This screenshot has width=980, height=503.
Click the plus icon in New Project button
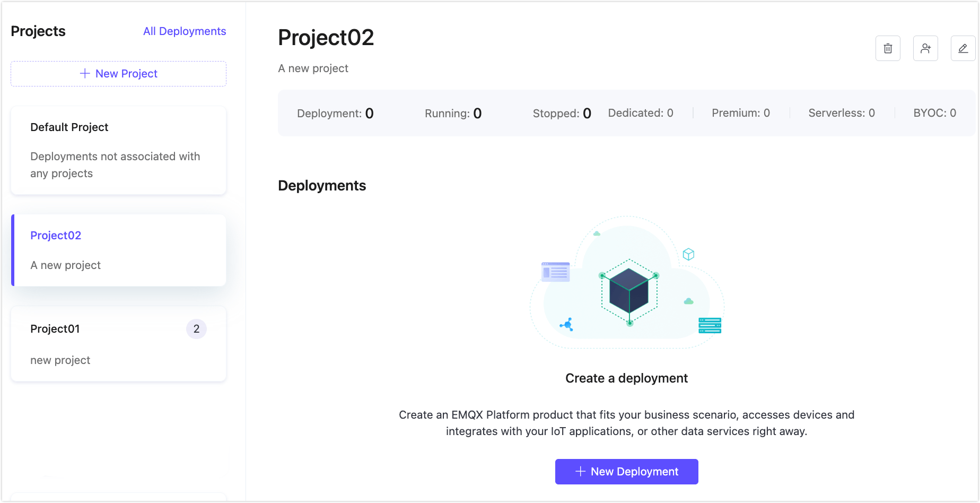point(86,73)
